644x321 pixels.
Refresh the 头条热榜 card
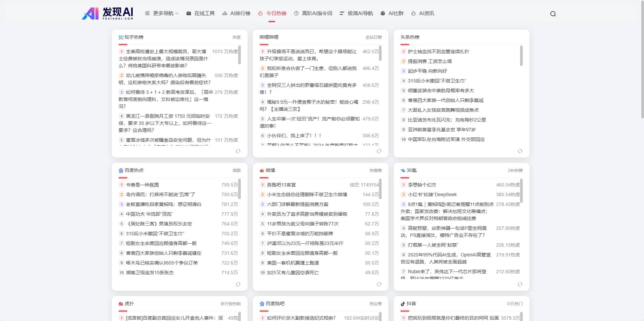pos(520,151)
